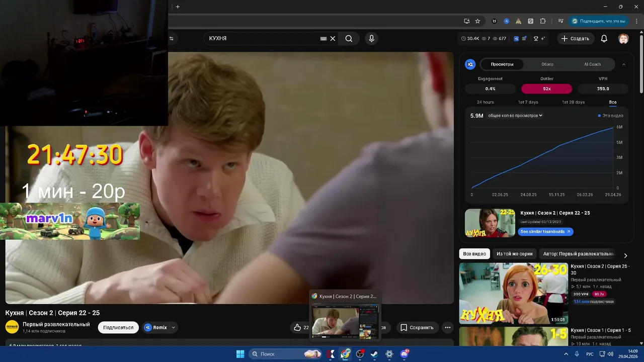The height and width of the screenshot is (362, 644).
Task: Open the pyramid extension icon
Action: pos(518,21)
